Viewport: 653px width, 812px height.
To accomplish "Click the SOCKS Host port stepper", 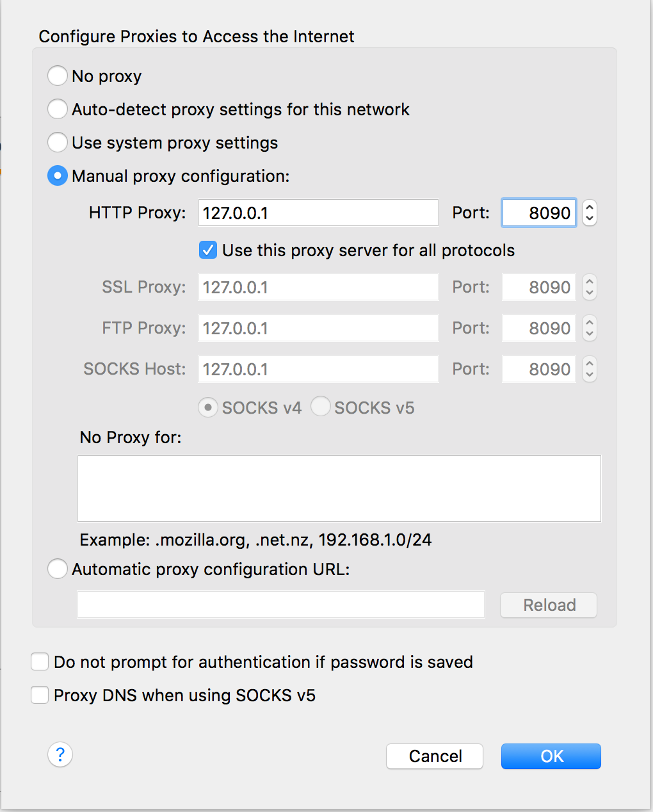I will click(590, 369).
